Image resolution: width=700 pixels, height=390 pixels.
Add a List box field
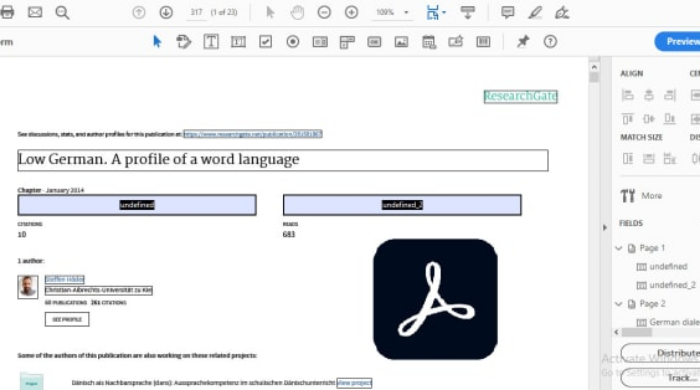pos(320,41)
